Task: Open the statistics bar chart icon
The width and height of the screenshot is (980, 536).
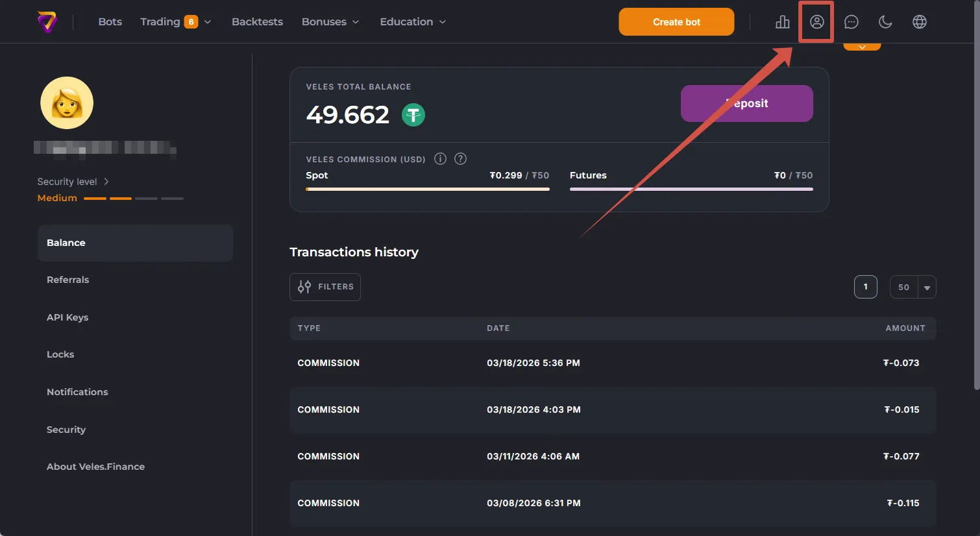Action: [783, 22]
